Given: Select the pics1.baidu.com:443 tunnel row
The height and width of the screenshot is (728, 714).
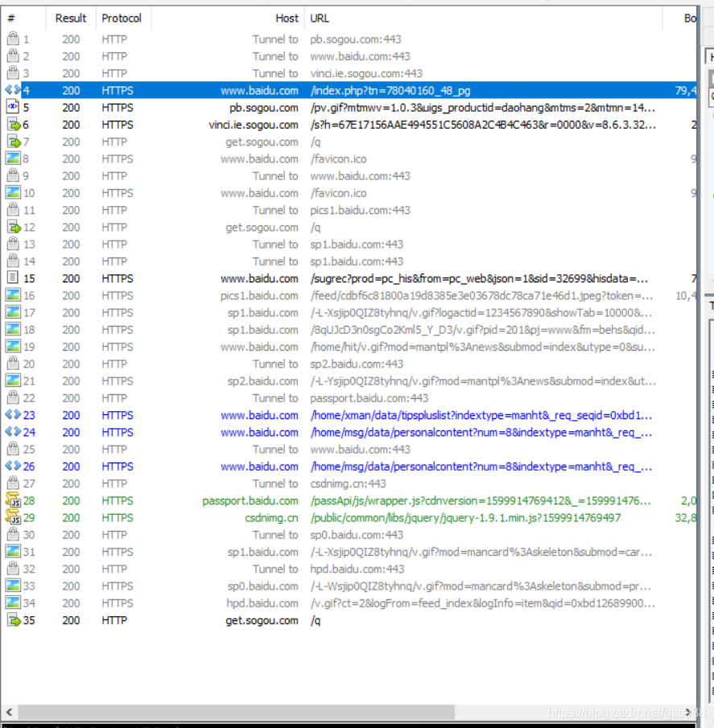Looking at the screenshot, I should [349, 210].
